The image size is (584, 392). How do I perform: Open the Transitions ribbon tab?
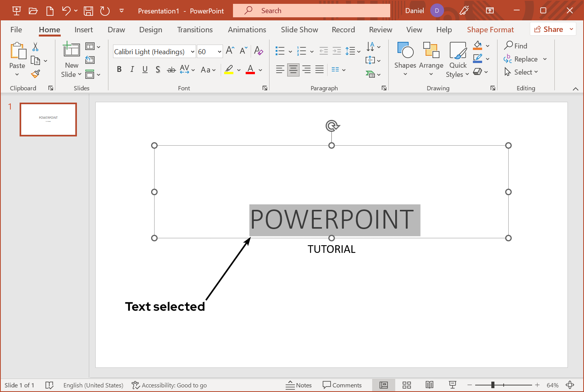pos(195,29)
